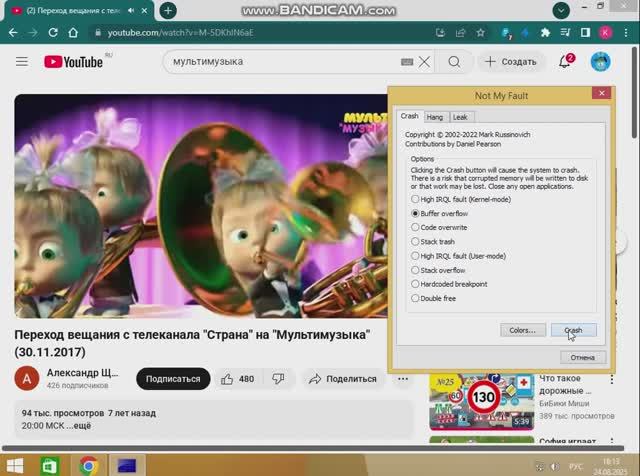Click Подписаться subscribe button
Image resolution: width=640 pixels, height=476 pixels.
click(x=173, y=379)
